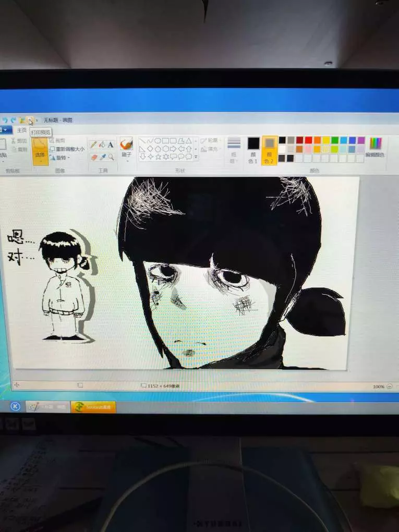Click the orange-highlighted taskbar button
Viewport: 399px width, 532px height.
93,407
